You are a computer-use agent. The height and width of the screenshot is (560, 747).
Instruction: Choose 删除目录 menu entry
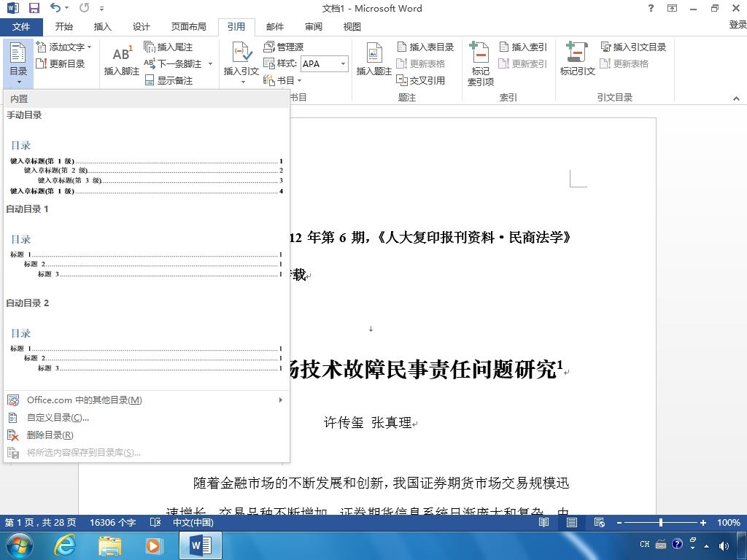click(x=146, y=435)
